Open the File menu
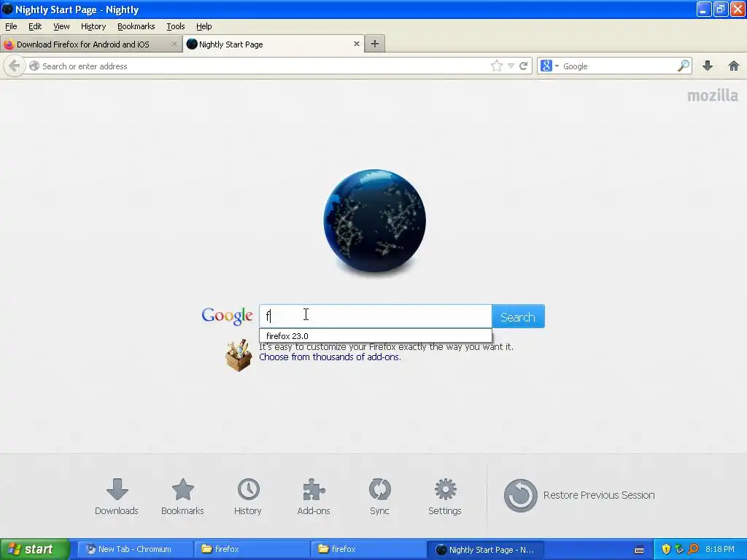This screenshot has width=747, height=560. click(11, 26)
